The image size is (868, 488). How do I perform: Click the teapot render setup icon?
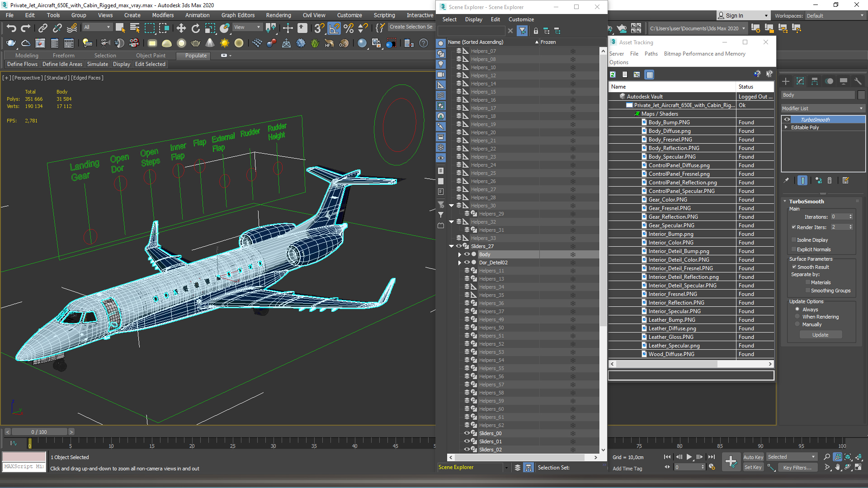click(11, 43)
